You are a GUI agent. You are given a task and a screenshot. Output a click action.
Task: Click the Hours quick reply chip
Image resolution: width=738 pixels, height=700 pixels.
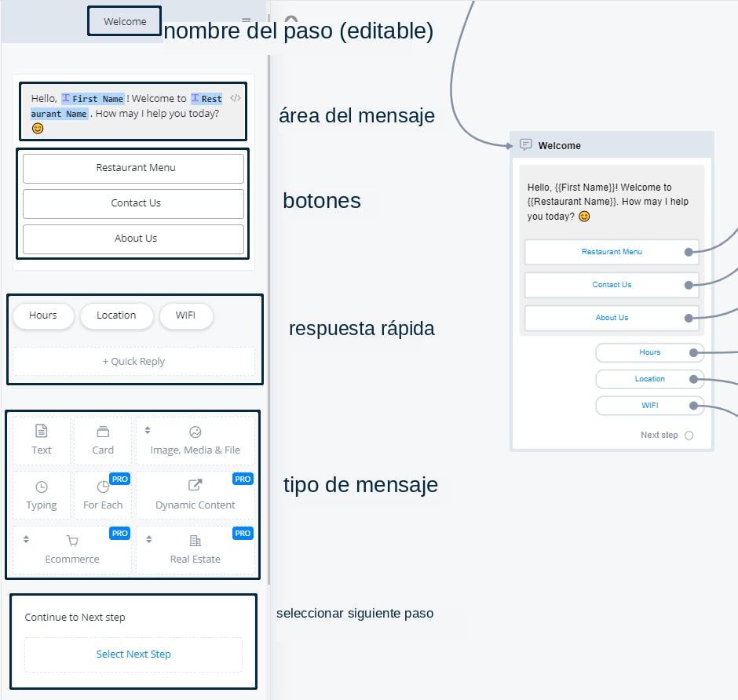pos(43,315)
